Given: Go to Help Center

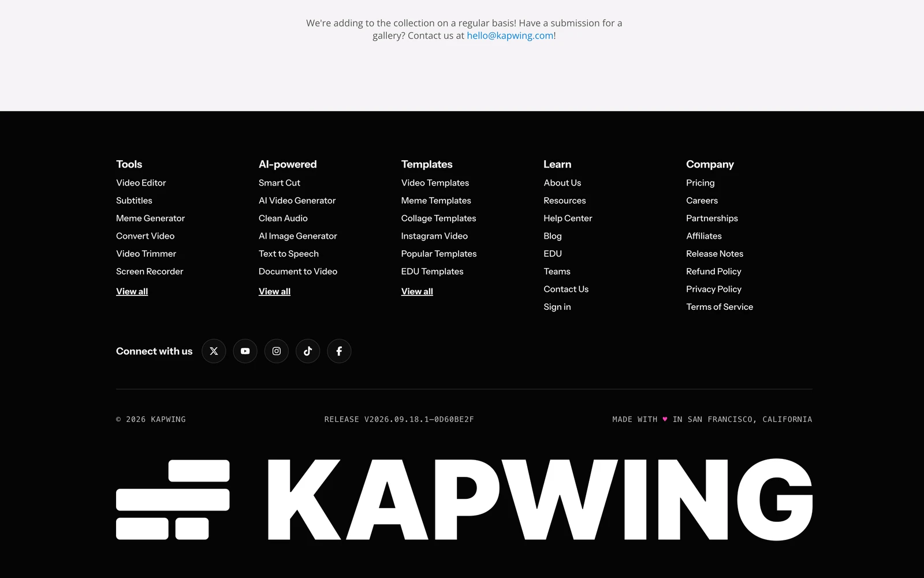Looking at the screenshot, I should pyautogui.click(x=568, y=218).
